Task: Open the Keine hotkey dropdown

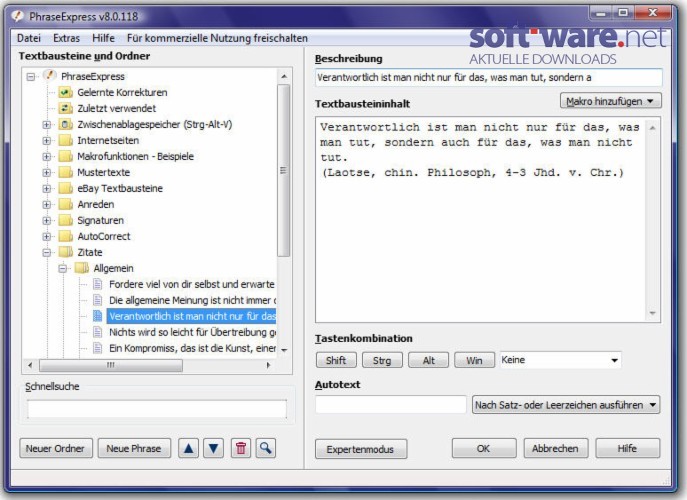Action: point(560,360)
